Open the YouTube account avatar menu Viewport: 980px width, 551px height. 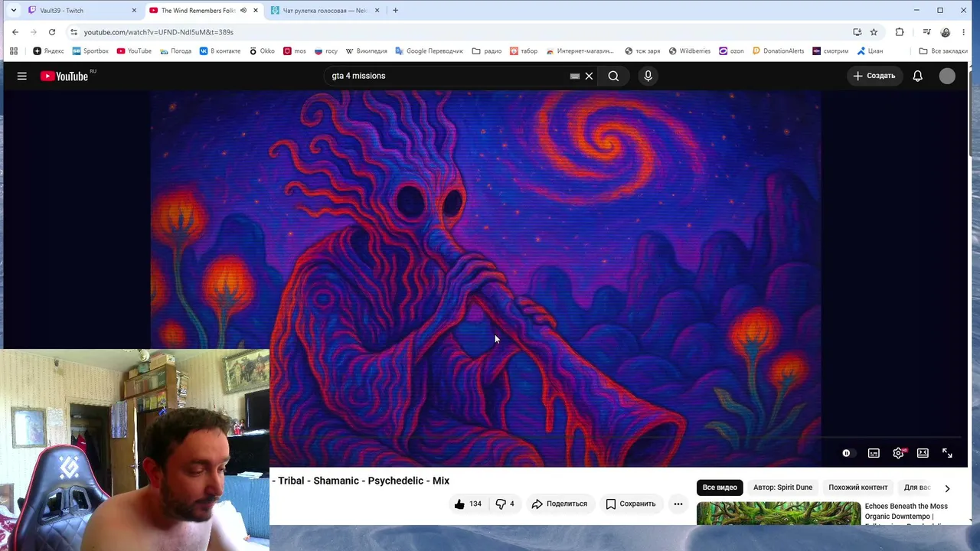coord(947,76)
